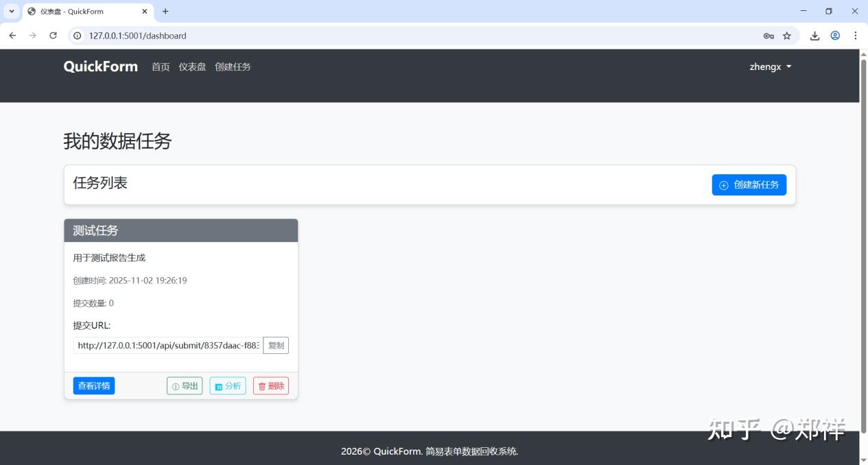View site information icon in address bar
The width and height of the screenshot is (868, 465).
(78, 36)
